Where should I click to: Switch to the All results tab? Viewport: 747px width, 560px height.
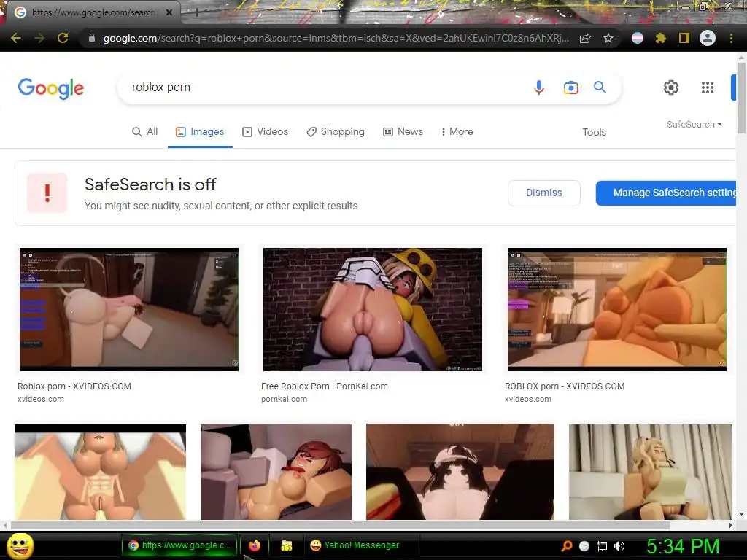click(x=145, y=132)
